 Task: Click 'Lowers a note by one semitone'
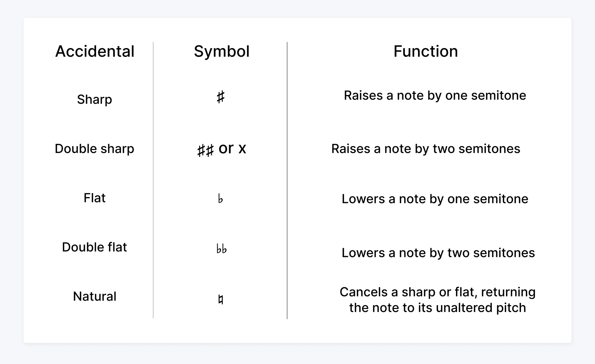tap(435, 199)
